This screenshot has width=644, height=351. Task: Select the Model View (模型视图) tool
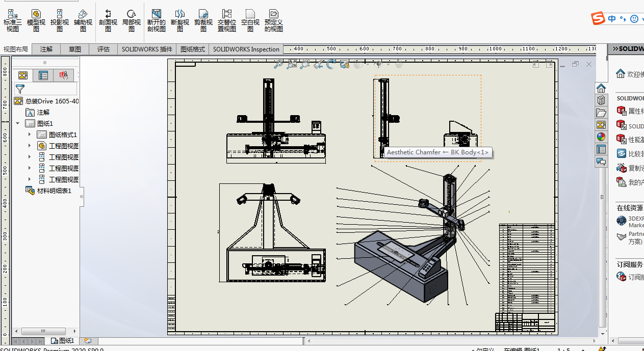36,20
